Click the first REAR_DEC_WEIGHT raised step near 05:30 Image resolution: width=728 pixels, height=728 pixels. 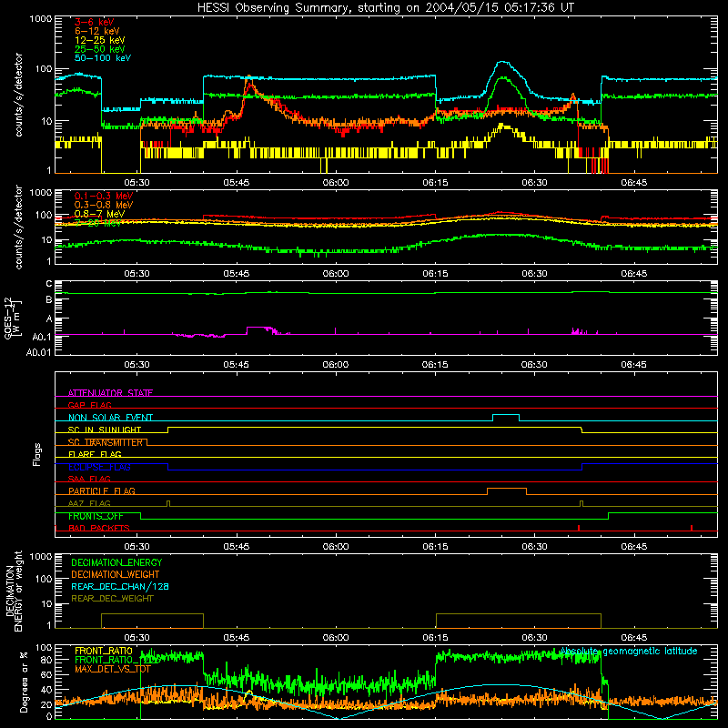coord(152,614)
